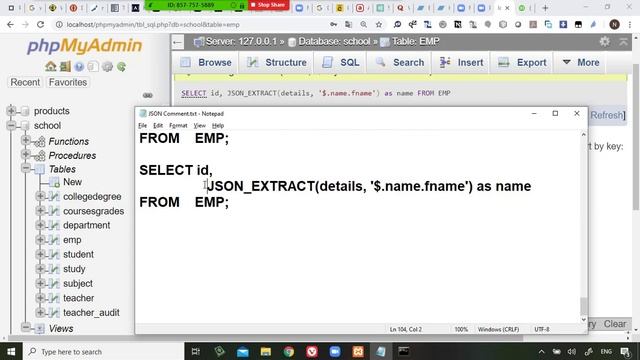Open phpMyAdmin documentation help icon
This screenshot has height=360, width=640.
click(79, 66)
